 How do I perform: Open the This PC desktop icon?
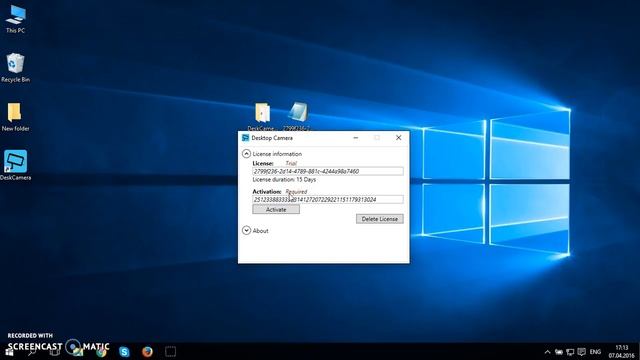coord(16,19)
